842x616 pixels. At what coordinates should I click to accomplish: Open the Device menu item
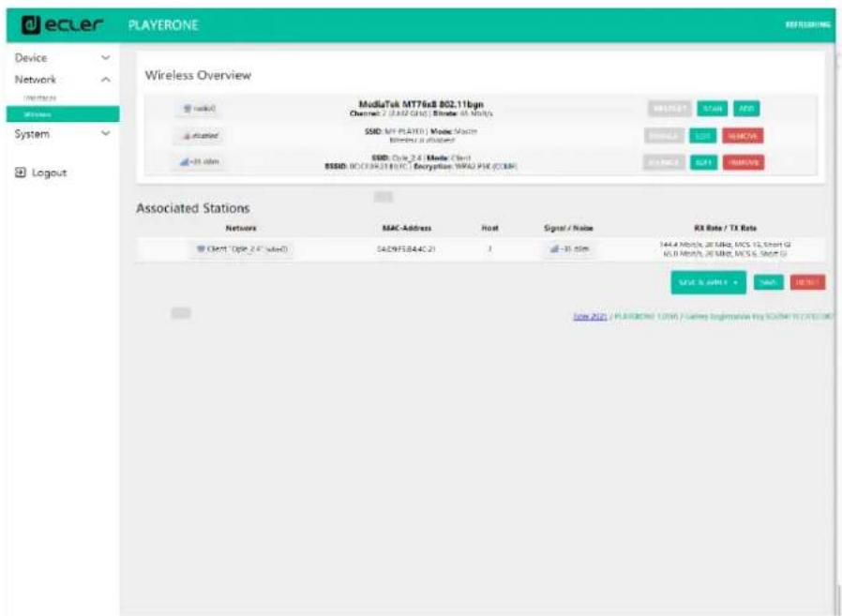[x=31, y=57]
